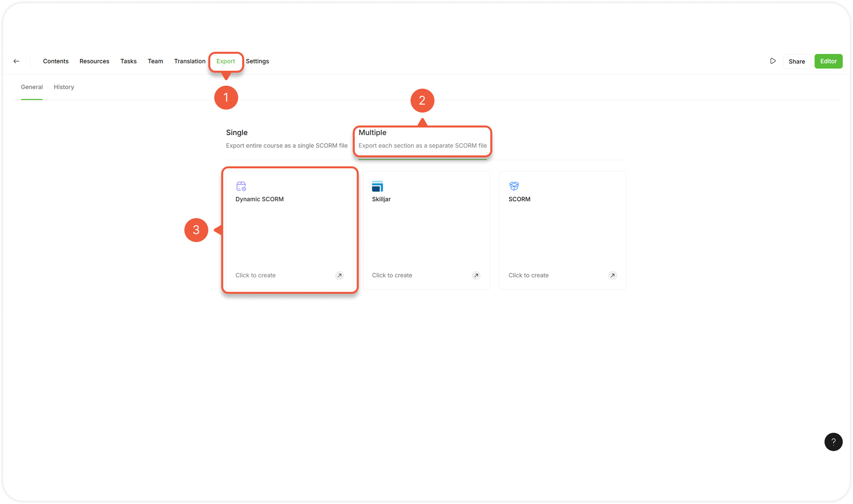Click the green Editor button
853x504 pixels.
pos(828,61)
